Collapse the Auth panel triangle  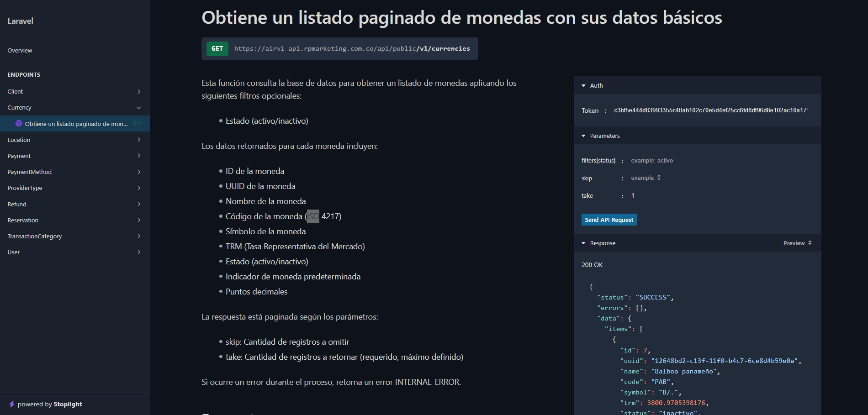point(583,86)
